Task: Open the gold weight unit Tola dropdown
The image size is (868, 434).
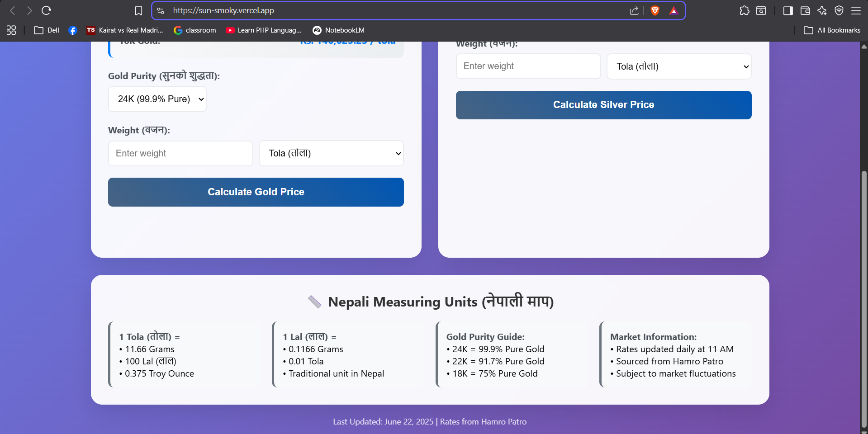Action: [x=331, y=153]
